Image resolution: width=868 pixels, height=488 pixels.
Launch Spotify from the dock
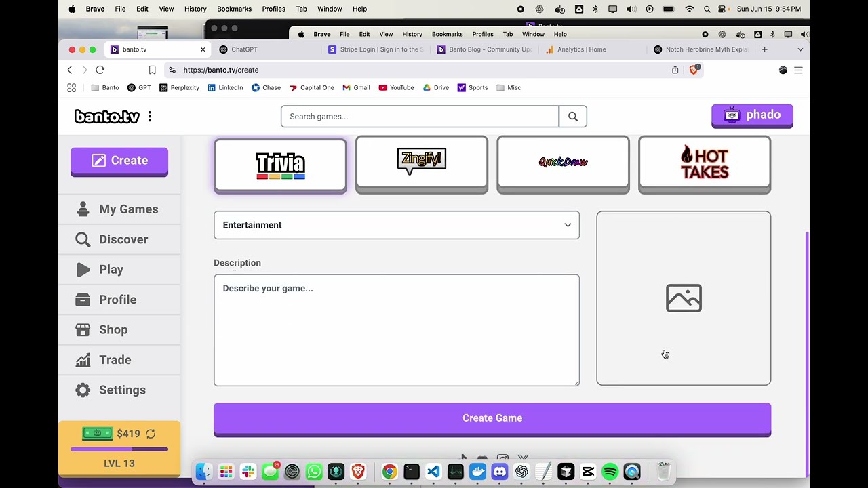click(610, 472)
